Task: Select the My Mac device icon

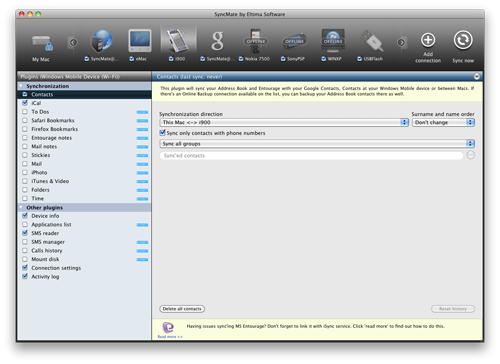Action: tap(42, 44)
